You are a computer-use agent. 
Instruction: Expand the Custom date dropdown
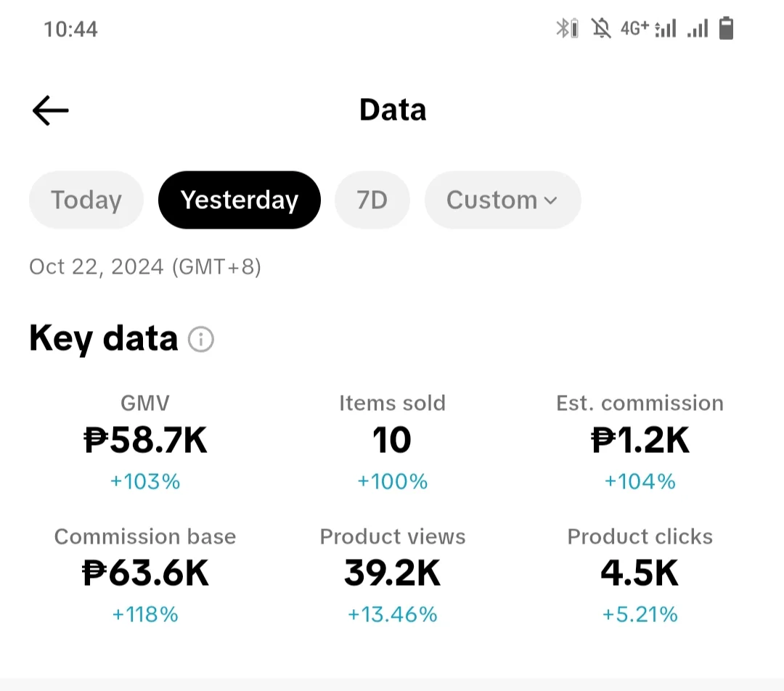(x=502, y=200)
